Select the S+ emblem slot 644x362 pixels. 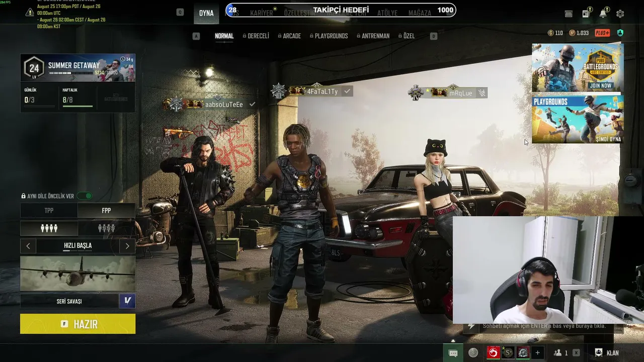[508, 353]
